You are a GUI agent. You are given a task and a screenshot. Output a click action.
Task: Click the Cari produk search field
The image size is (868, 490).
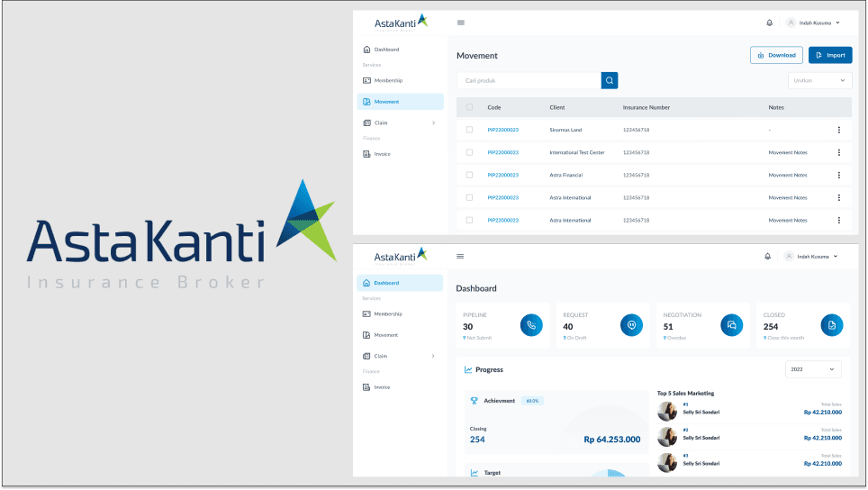tap(529, 80)
